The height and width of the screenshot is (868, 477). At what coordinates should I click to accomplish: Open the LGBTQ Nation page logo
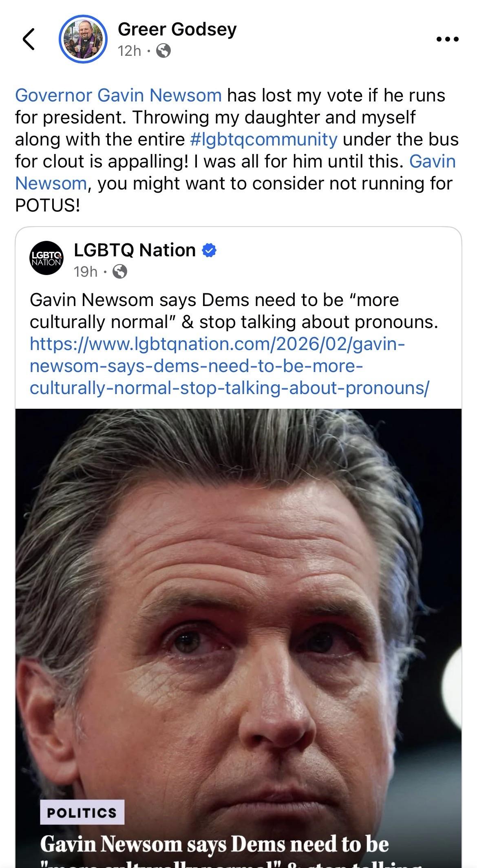pos(47,258)
